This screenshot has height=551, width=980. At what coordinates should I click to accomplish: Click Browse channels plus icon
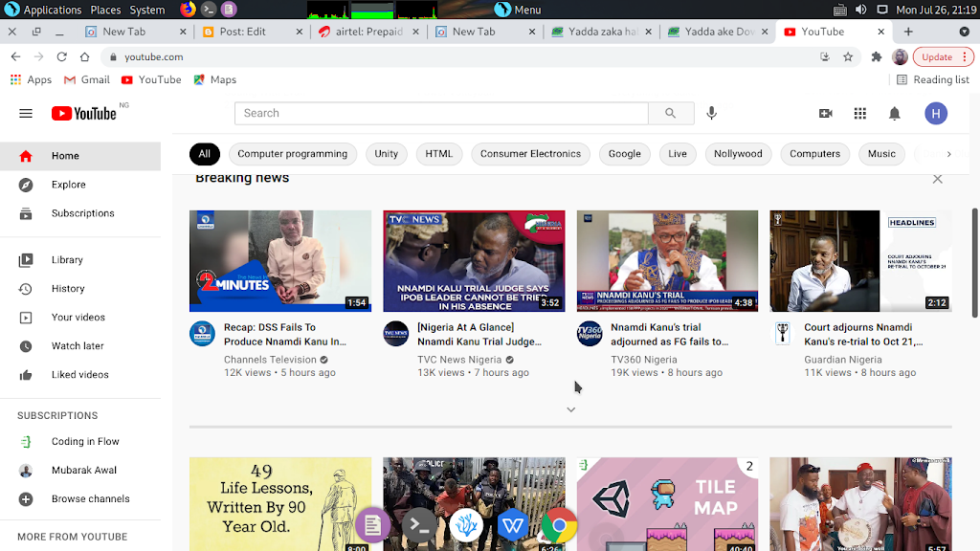click(x=26, y=499)
